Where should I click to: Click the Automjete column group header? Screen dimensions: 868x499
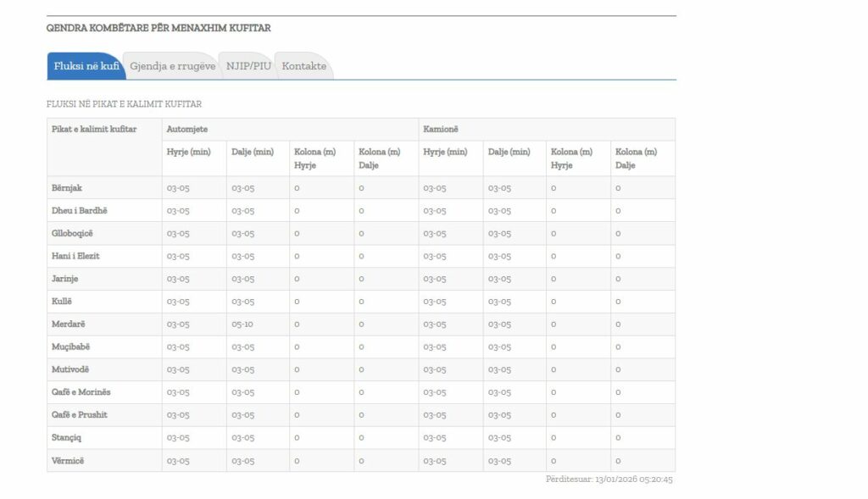pyautogui.click(x=187, y=129)
